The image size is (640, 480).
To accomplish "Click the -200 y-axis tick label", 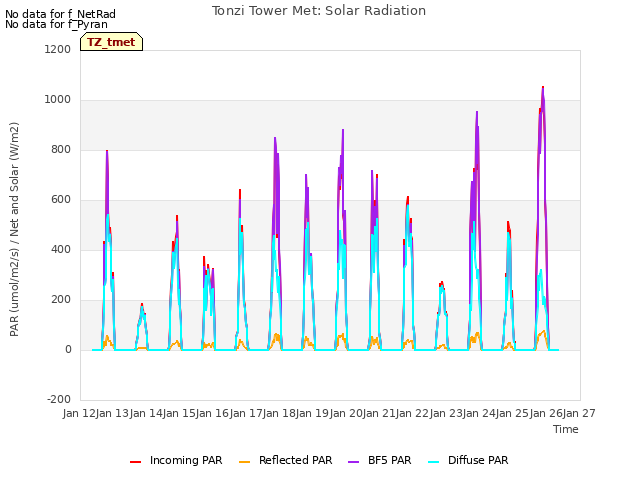I will click(x=59, y=399).
